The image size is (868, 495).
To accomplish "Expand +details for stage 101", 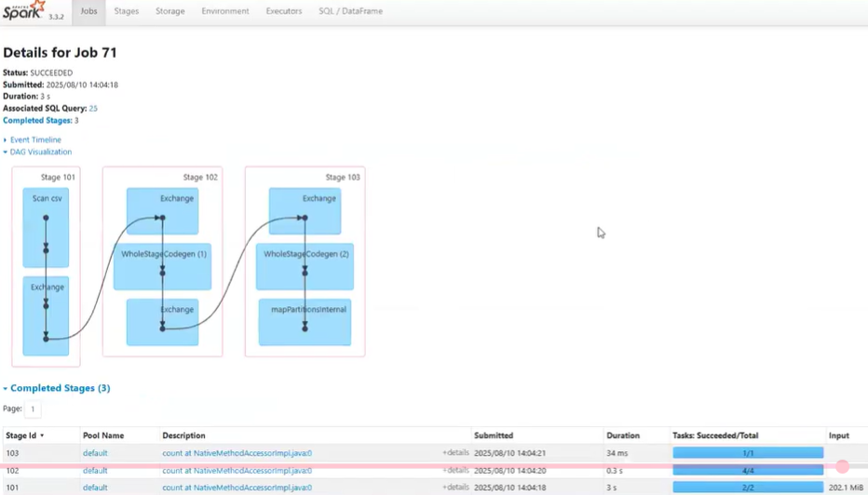I will (455, 488).
